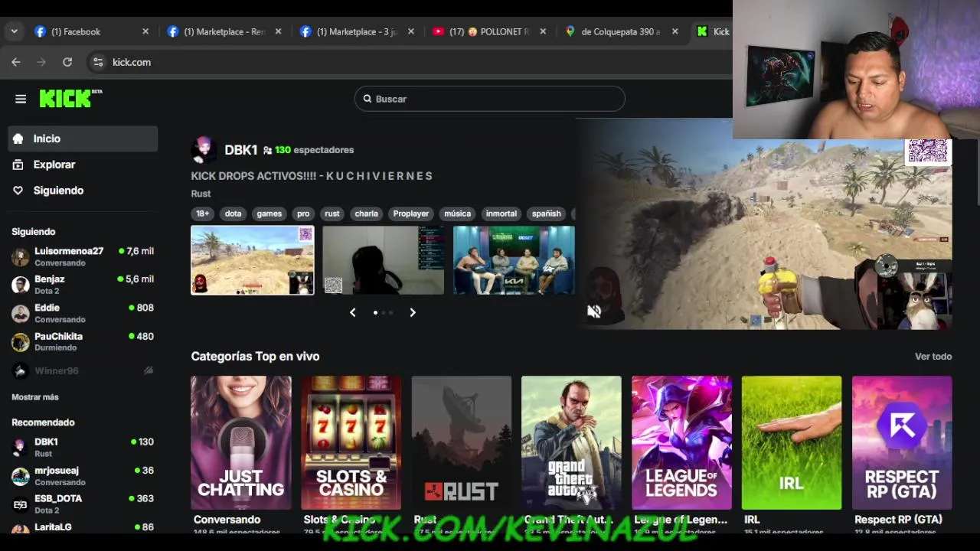Open site information icon in address bar
This screenshot has width=980, height=551.
click(x=97, y=62)
